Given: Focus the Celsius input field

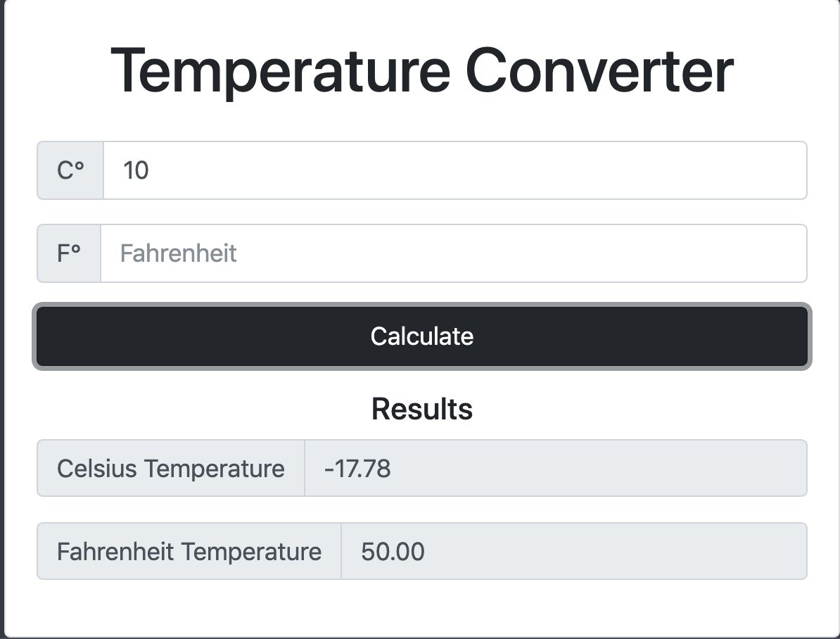Looking at the screenshot, I should (x=454, y=170).
